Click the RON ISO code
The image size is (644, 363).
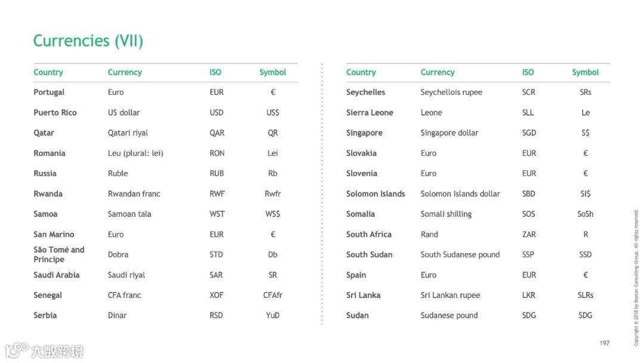click(x=217, y=153)
